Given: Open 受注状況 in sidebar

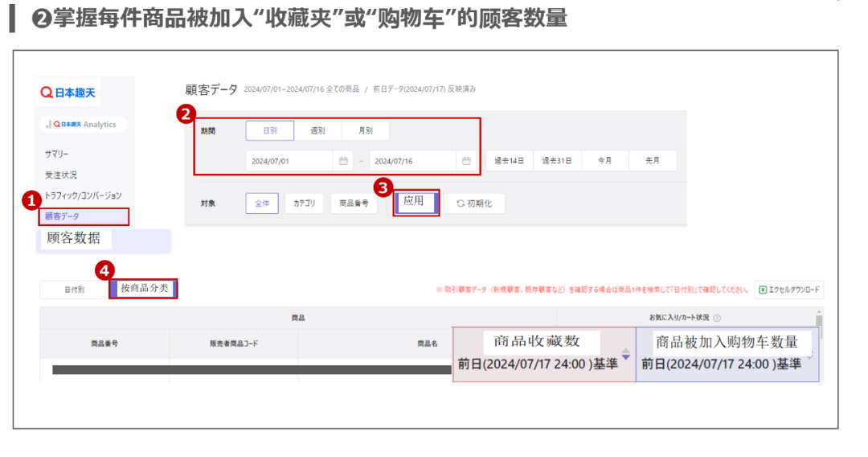Looking at the screenshot, I should 61,175.
